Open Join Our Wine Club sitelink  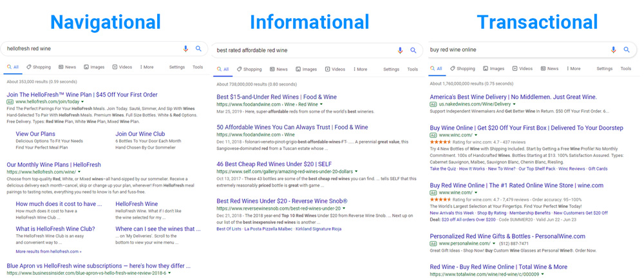point(140,134)
